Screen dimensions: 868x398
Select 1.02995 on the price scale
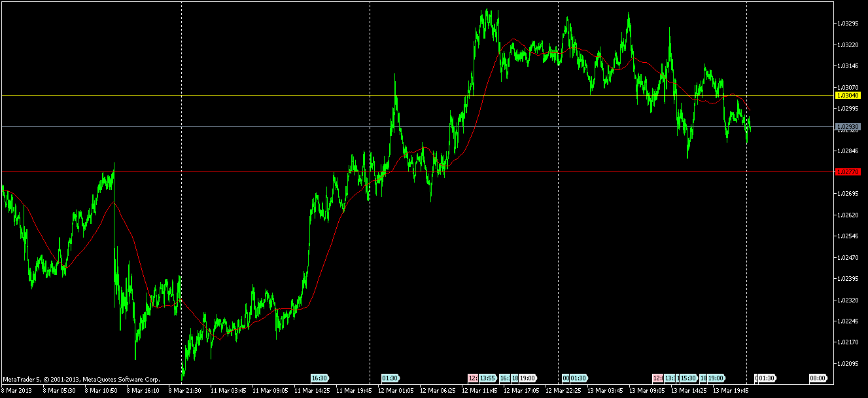848,109
